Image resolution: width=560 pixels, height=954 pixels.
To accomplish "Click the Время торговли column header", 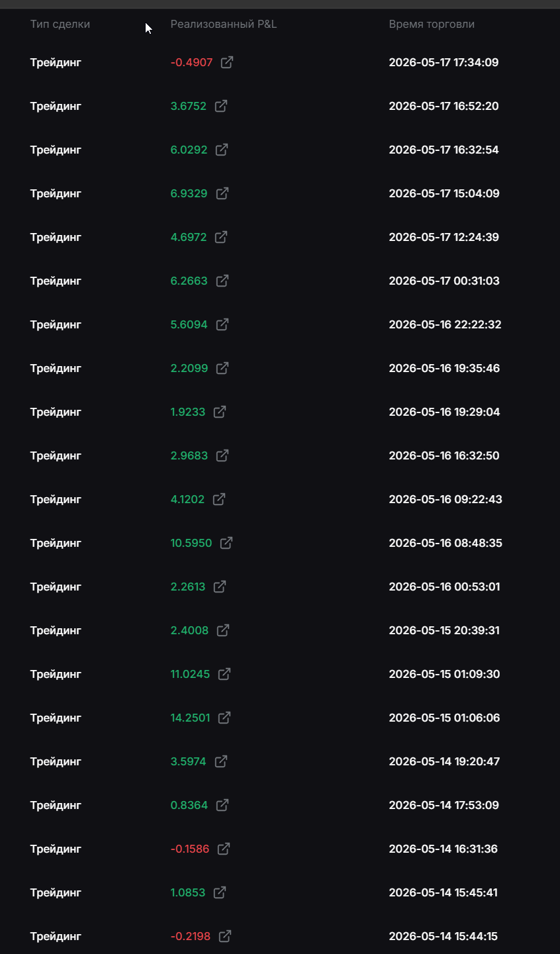I will coord(432,24).
